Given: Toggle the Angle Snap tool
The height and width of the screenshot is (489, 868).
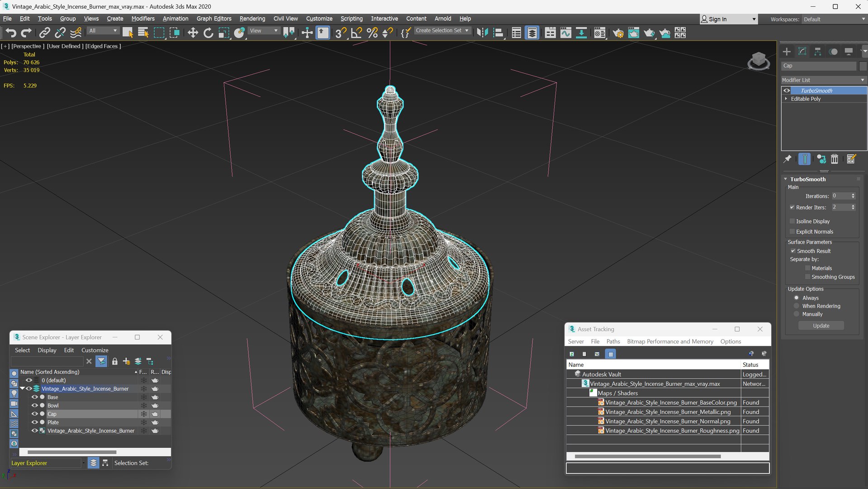Looking at the screenshot, I should click(356, 33).
